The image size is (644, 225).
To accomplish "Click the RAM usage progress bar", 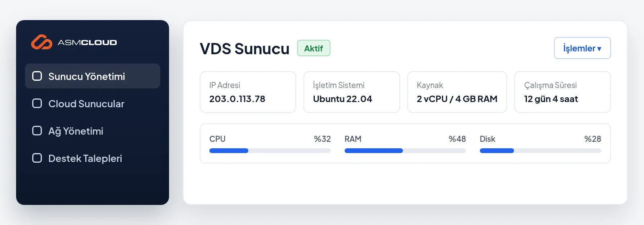I will click(405, 151).
